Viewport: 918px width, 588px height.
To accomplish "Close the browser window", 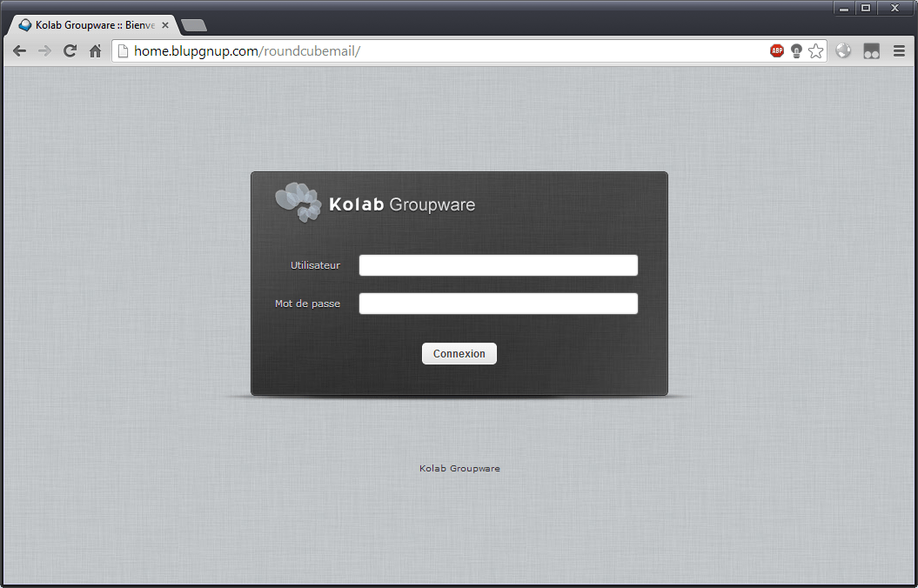I will [x=895, y=8].
